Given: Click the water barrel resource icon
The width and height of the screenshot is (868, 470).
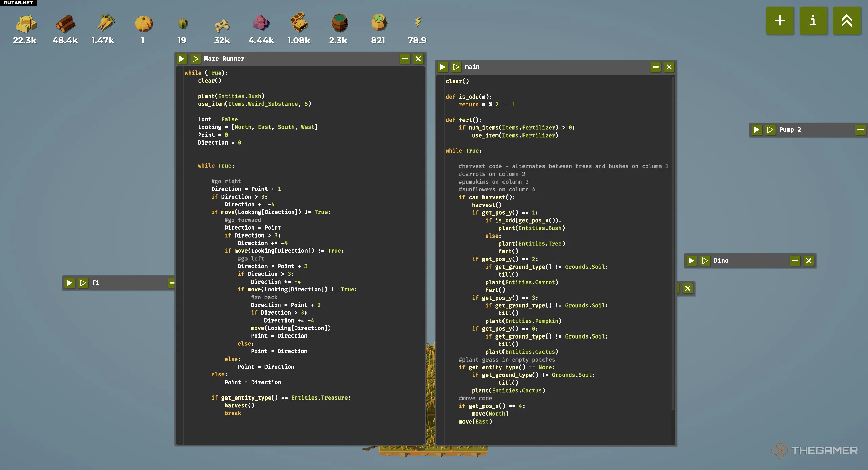Looking at the screenshot, I should coord(339,23).
